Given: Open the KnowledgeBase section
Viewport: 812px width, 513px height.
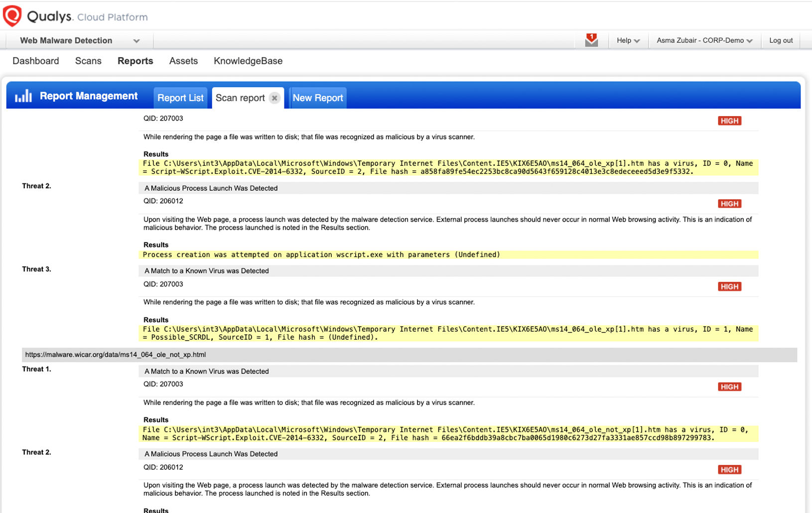Looking at the screenshot, I should pyautogui.click(x=248, y=61).
